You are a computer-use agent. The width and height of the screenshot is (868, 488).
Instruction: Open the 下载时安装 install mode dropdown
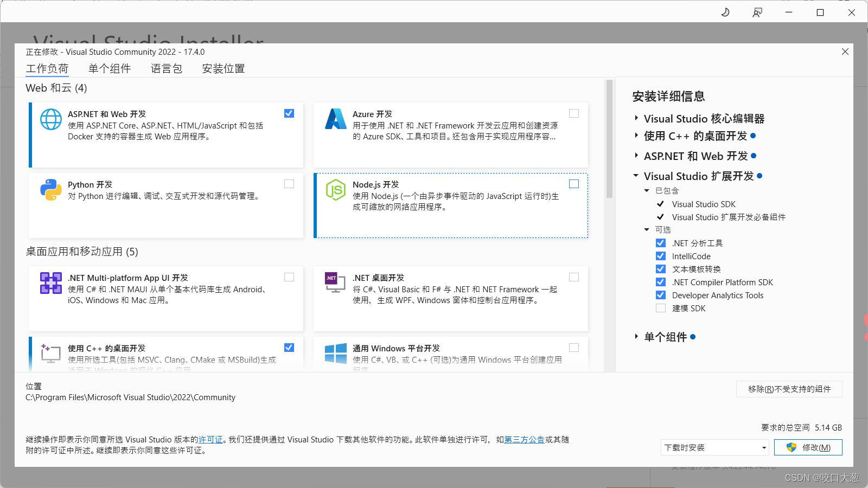pos(715,447)
